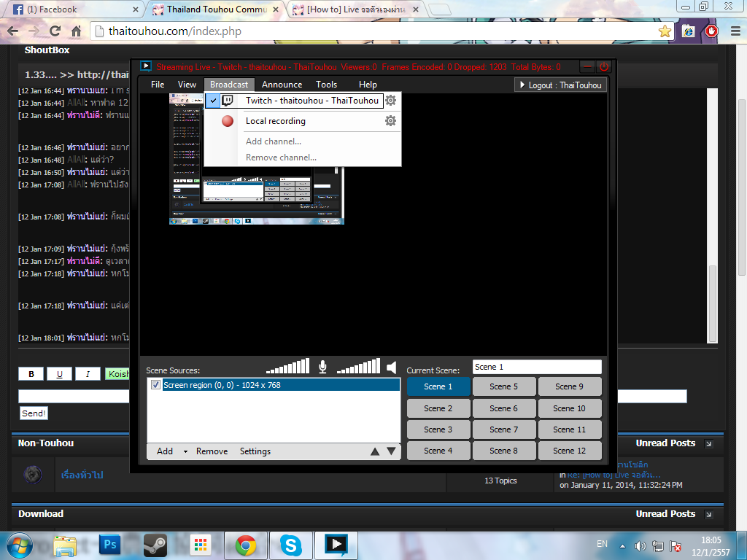Open the Announce menu
This screenshot has height=560, width=747.
[282, 85]
